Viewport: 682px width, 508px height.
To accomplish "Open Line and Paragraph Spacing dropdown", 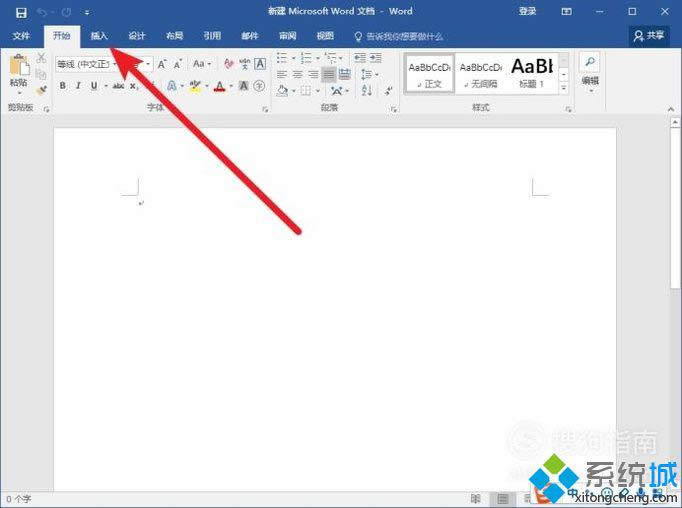I will click(369, 74).
